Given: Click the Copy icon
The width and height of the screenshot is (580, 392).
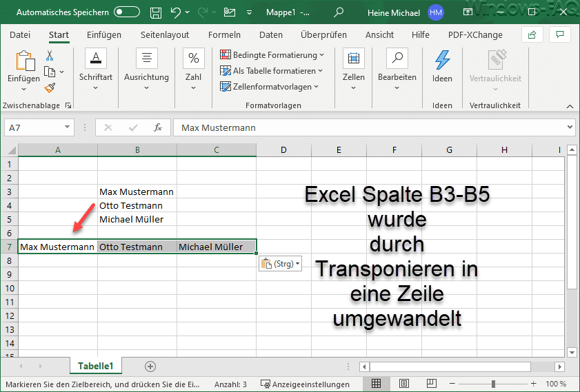Looking at the screenshot, I should [50, 72].
